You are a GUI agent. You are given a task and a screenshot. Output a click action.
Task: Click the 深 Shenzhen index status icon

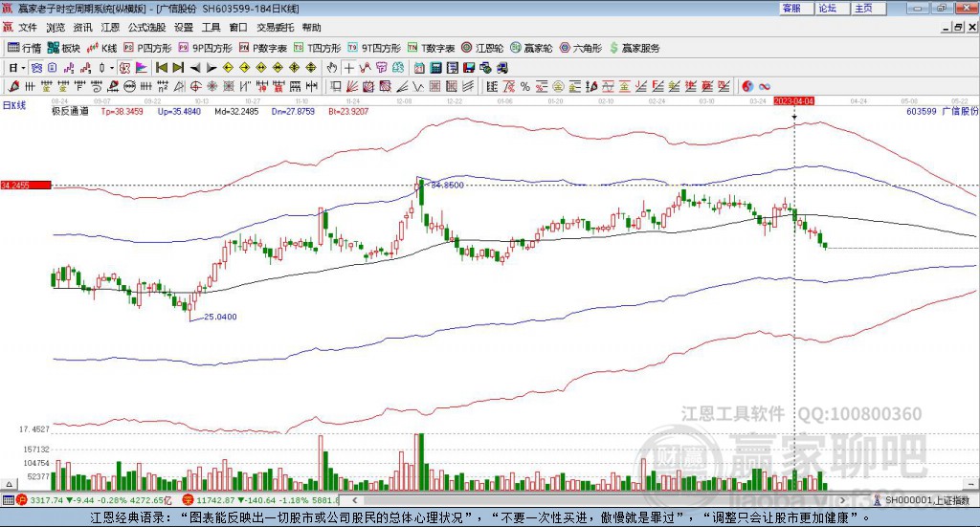tap(189, 500)
